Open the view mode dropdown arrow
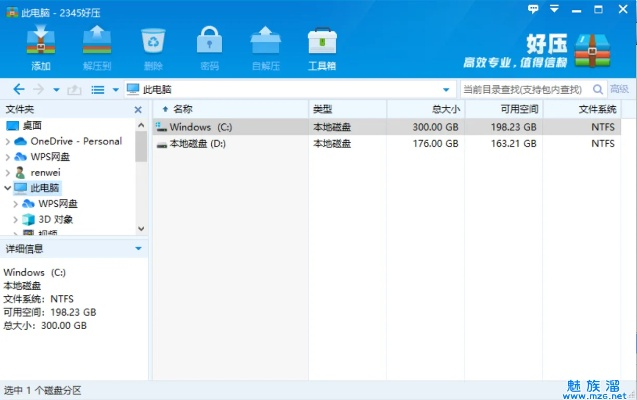 pos(115,90)
